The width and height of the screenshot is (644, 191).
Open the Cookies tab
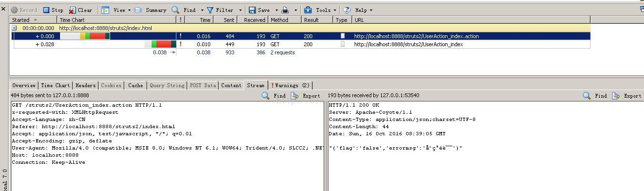pos(111,85)
